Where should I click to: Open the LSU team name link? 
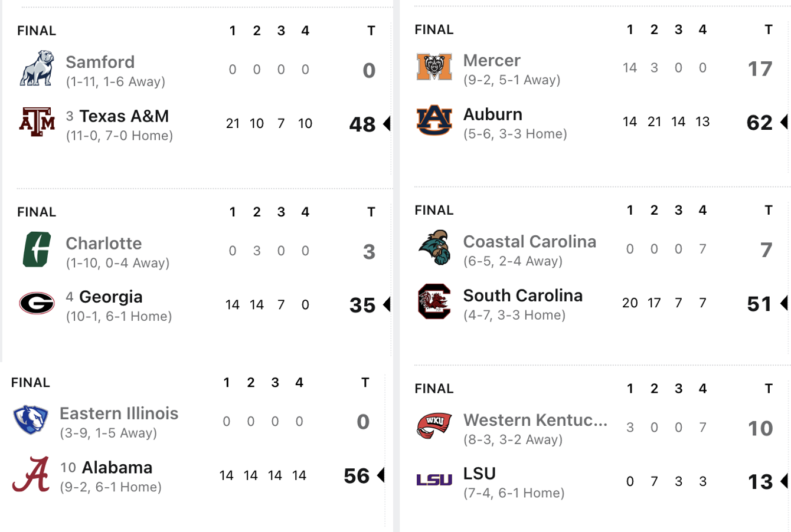point(479,474)
